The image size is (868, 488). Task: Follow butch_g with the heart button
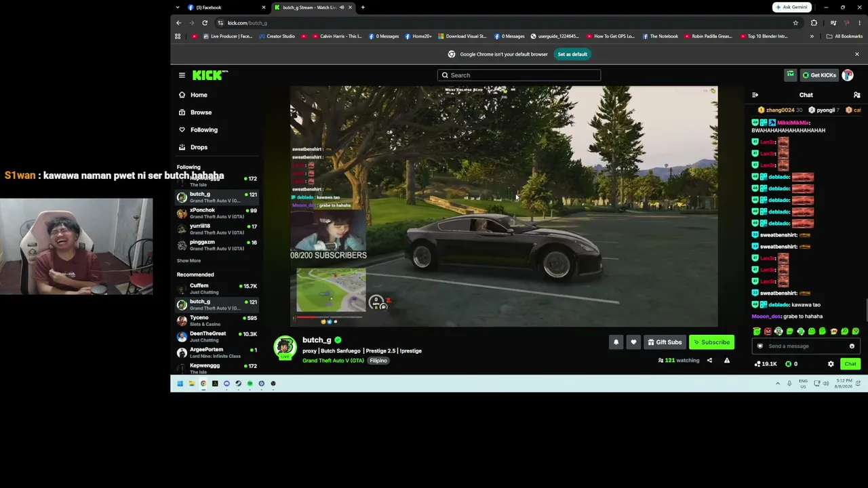[x=633, y=342]
